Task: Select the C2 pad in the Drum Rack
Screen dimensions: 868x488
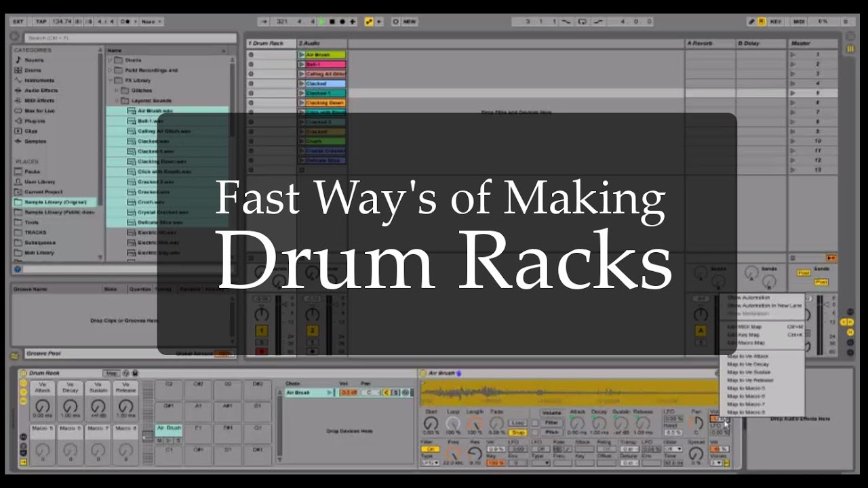Action: click(x=169, y=391)
